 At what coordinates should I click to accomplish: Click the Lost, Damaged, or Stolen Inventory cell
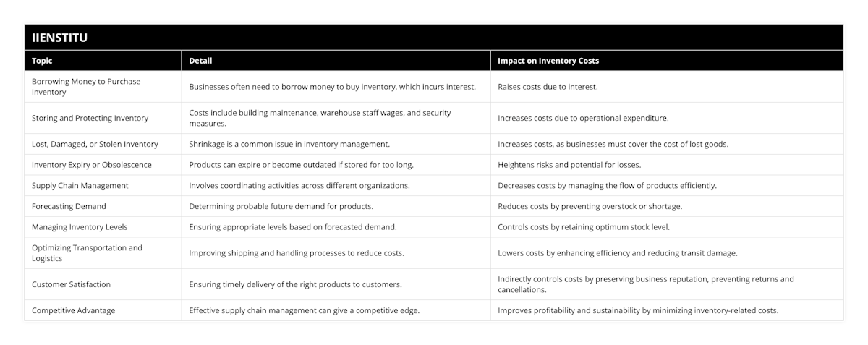tap(95, 144)
